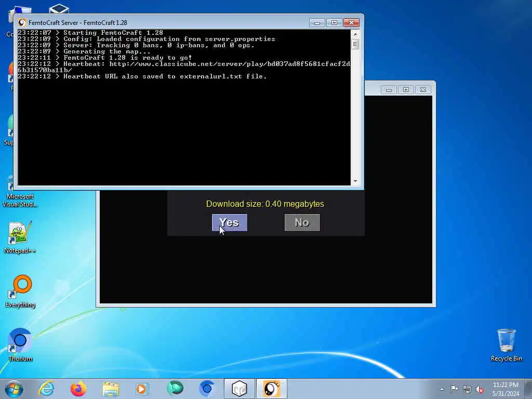
Task: Select the Microsoft Visual Studio desktop shortcut
Action: (20, 192)
